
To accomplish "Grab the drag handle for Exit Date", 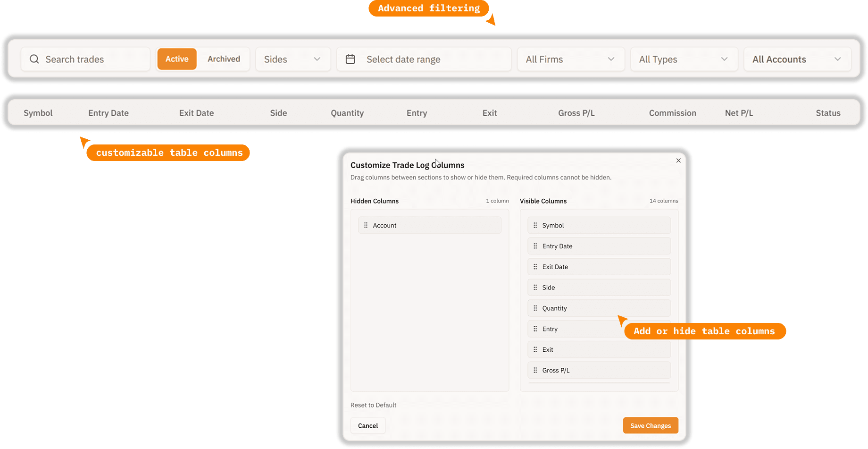I will click(535, 267).
